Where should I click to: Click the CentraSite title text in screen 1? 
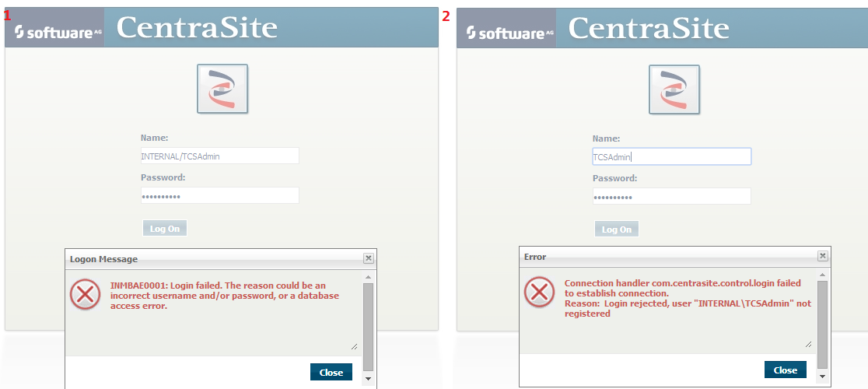click(x=197, y=28)
